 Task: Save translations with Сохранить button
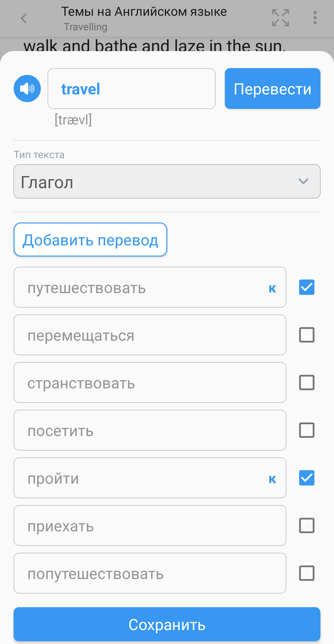[x=167, y=624]
